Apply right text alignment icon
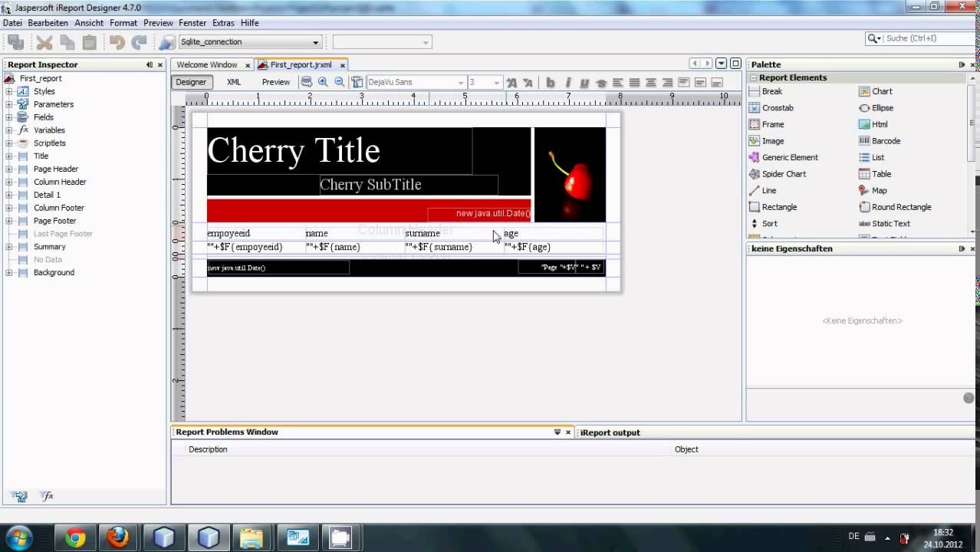Screen dimensions: 980x552 pos(667,82)
